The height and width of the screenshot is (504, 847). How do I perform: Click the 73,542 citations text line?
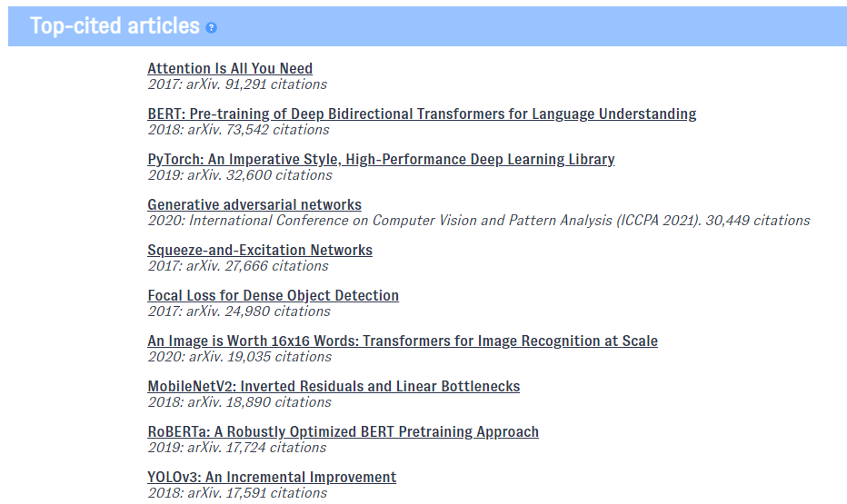pyautogui.click(x=238, y=130)
